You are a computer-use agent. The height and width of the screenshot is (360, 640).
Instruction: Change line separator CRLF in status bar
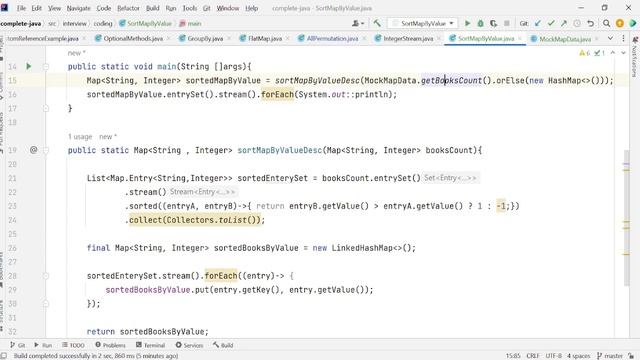tap(533, 356)
